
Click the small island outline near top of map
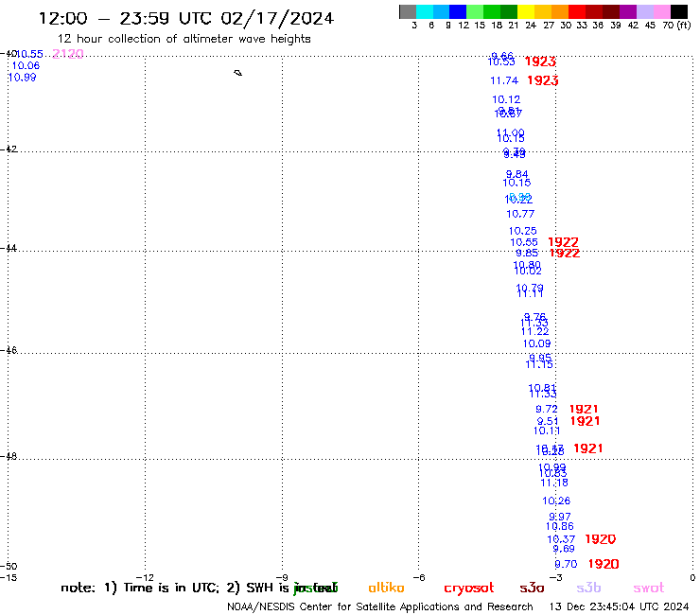coord(238,73)
